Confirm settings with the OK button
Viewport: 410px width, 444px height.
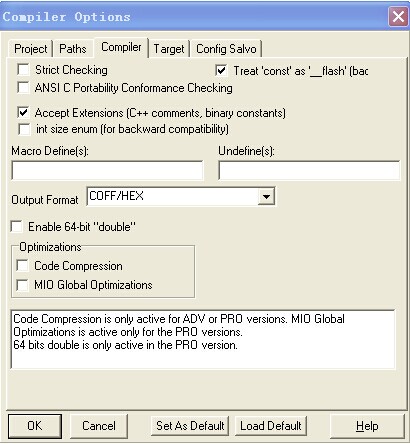(x=35, y=426)
